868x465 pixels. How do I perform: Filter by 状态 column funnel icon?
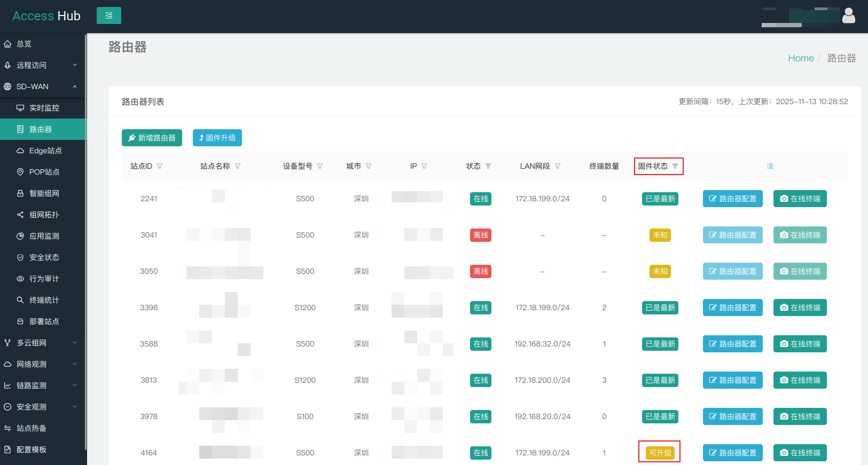click(488, 166)
